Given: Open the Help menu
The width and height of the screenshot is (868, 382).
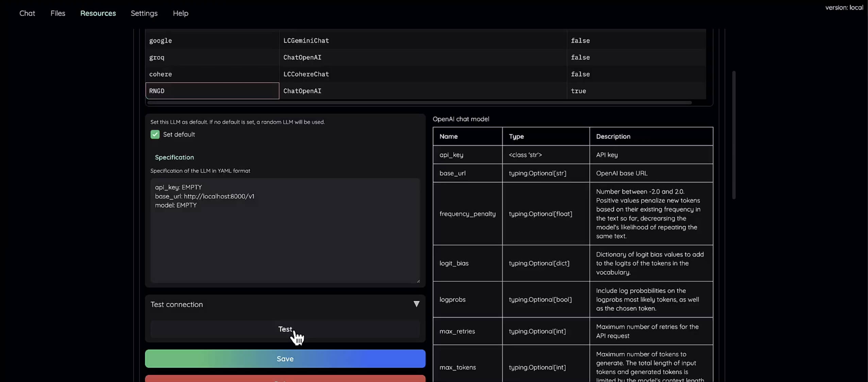Looking at the screenshot, I should [180, 13].
